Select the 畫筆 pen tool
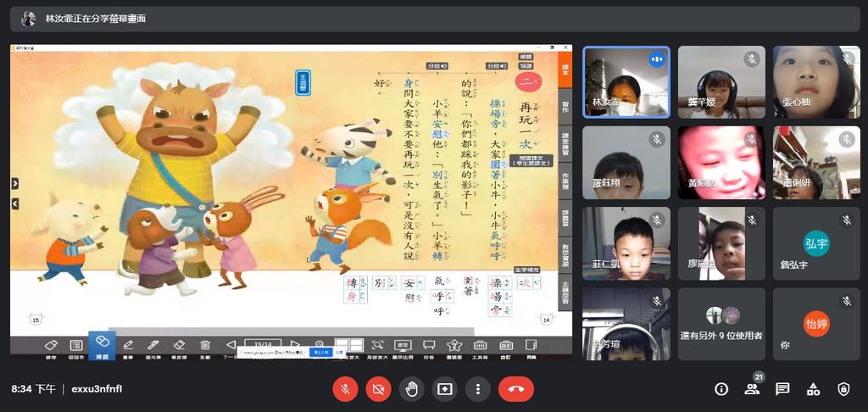 pyautogui.click(x=128, y=347)
